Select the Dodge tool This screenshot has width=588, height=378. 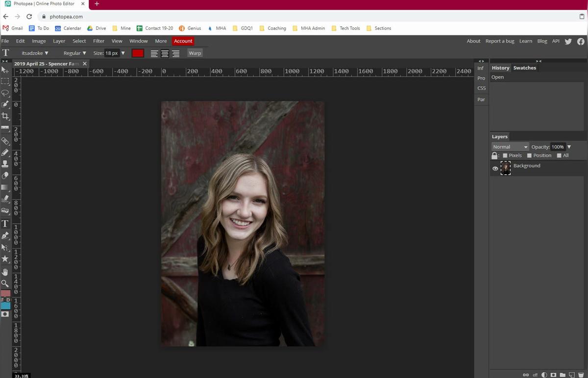coord(5,211)
